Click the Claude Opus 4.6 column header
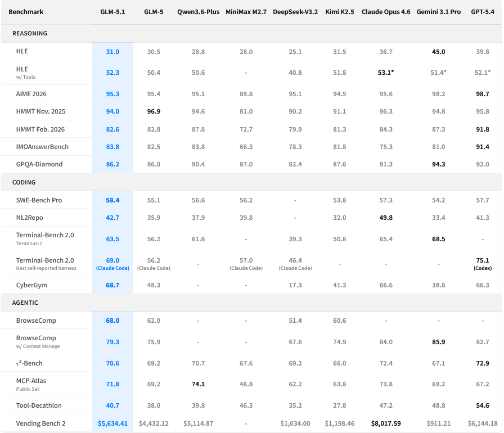Screen dimensions: 504x433 386,12
